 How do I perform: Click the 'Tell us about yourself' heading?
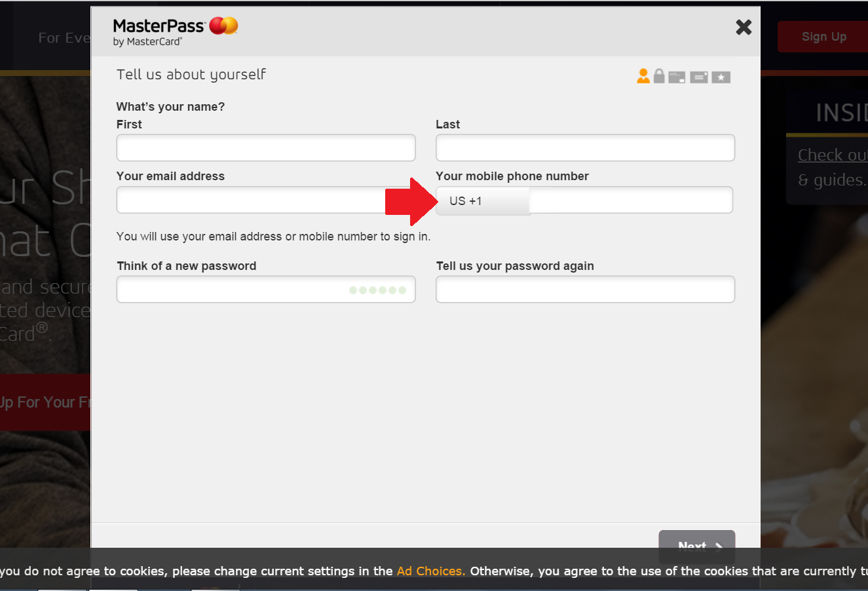click(191, 75)
